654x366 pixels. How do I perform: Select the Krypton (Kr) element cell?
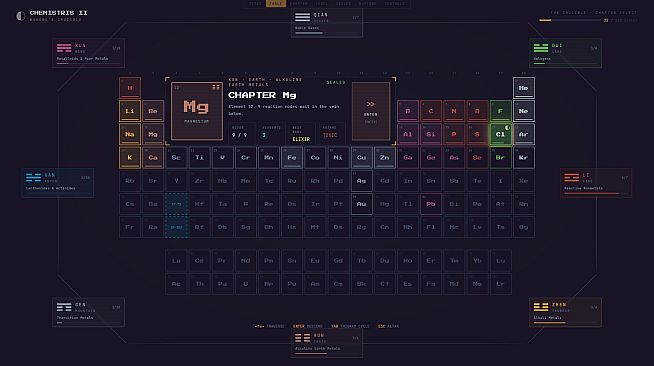tap(523, 158)
